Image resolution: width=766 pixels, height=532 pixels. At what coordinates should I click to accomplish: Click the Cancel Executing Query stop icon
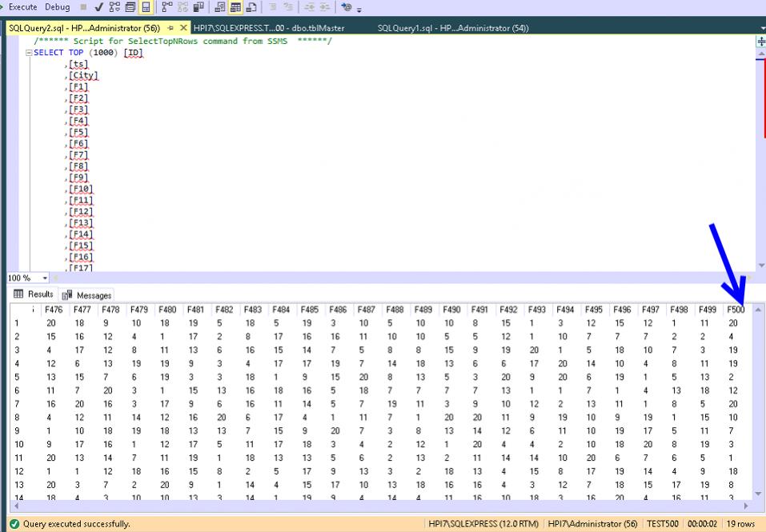(x=83, y=7)
